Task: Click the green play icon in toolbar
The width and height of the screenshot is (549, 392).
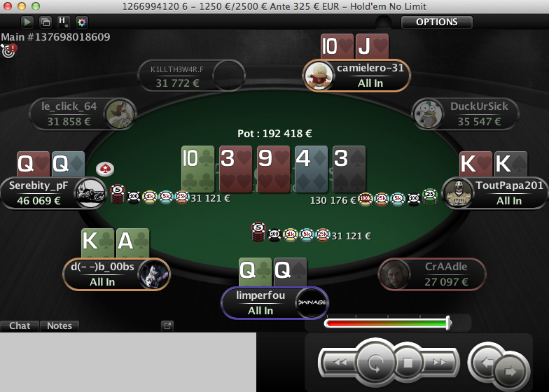Action: click(x=27, y=22)
